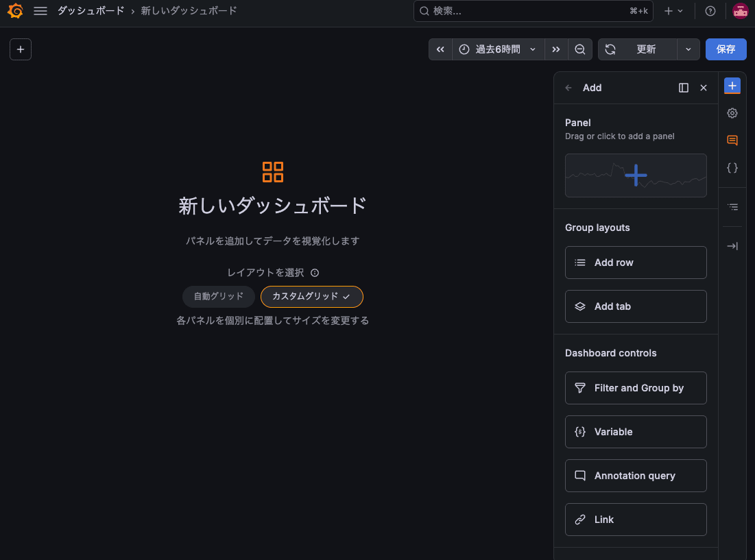Click Add row button

coord(636,263)
